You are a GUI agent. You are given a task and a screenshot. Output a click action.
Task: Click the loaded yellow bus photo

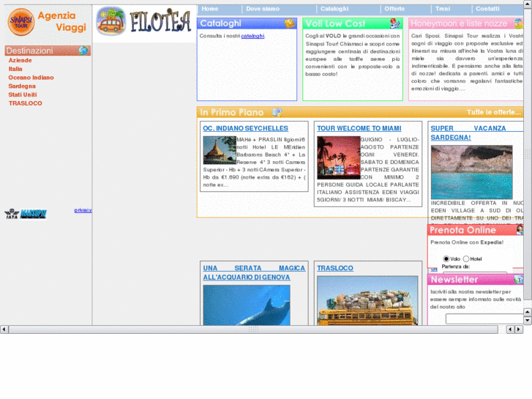coord(367,300)
